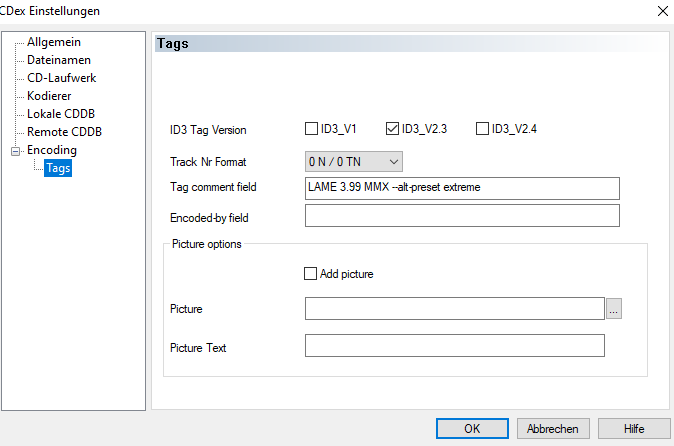
Task: Focus the Encoded-by field input
Action: pyautogui.click(x=462, y=216)
